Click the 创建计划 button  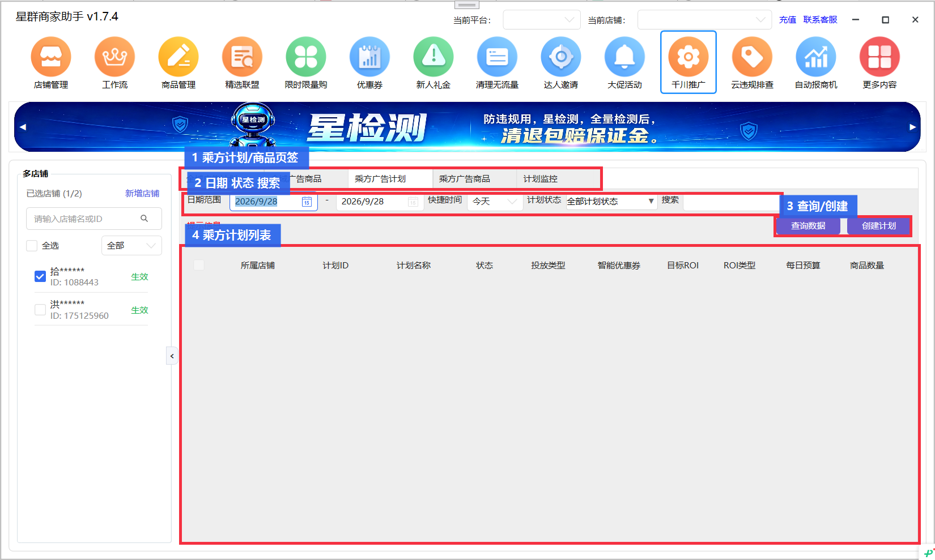pos(879,226)
